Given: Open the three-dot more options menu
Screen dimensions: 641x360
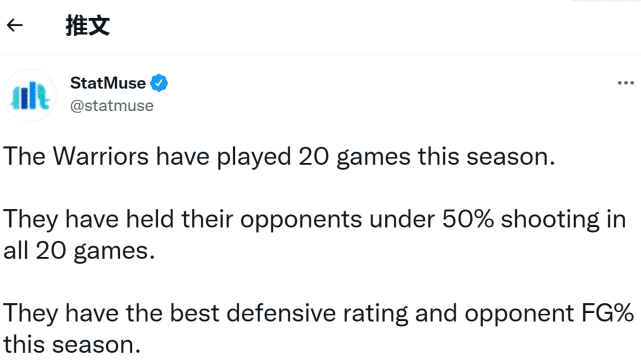Looking at the screenshot, I should tap(625, 83).
